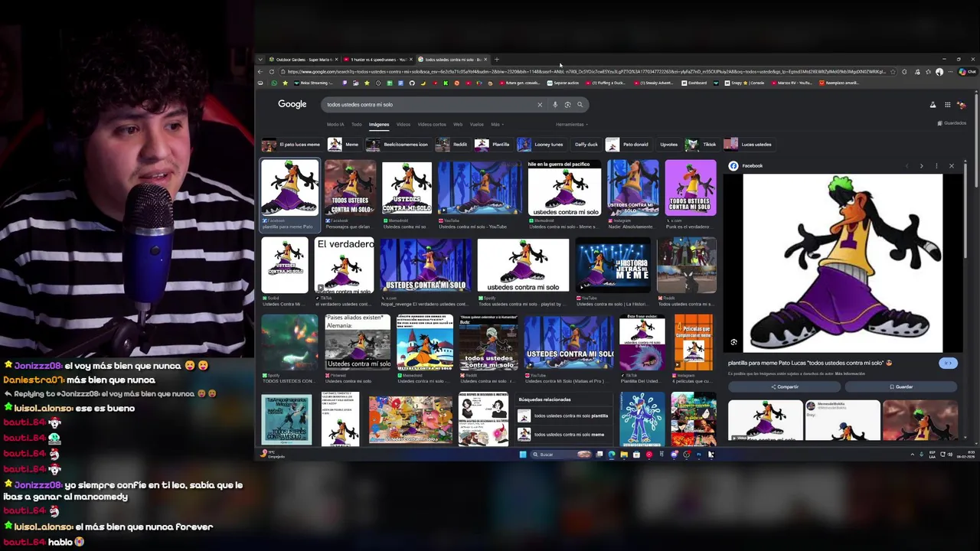
Task: Click Lens search icon on preview image
Action: tap(734, 343)
